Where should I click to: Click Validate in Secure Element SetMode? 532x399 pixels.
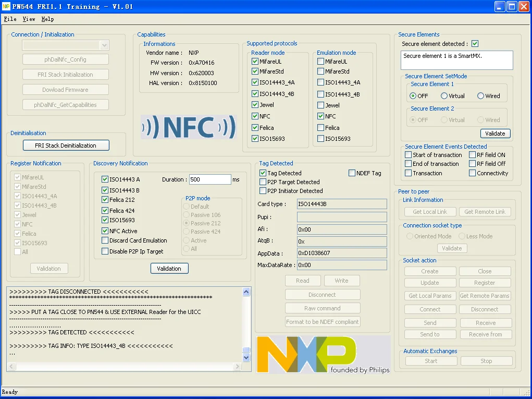tap(495, 134)
